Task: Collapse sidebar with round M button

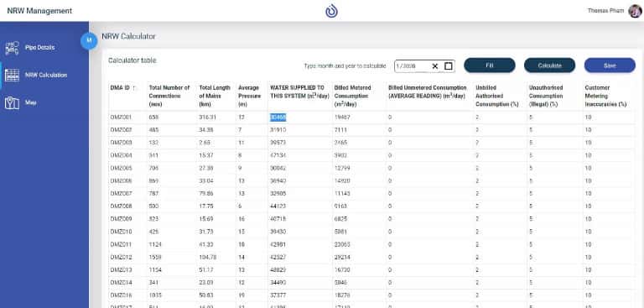Action: coord(89,41)
